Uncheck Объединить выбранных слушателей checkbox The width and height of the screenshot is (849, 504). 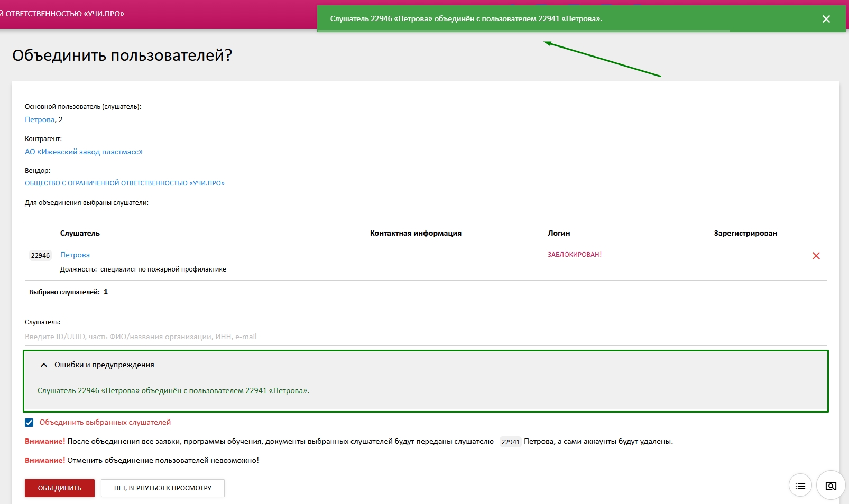(29, 423)
